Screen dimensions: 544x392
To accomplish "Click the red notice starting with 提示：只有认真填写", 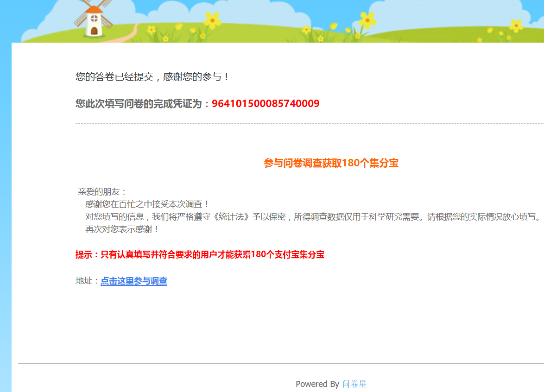I will click(x=200, y=255).
